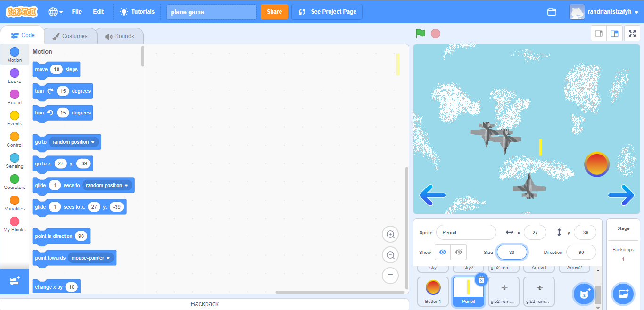
Task: Open Tutorials from the menu bar
Action: pos(137,12)
